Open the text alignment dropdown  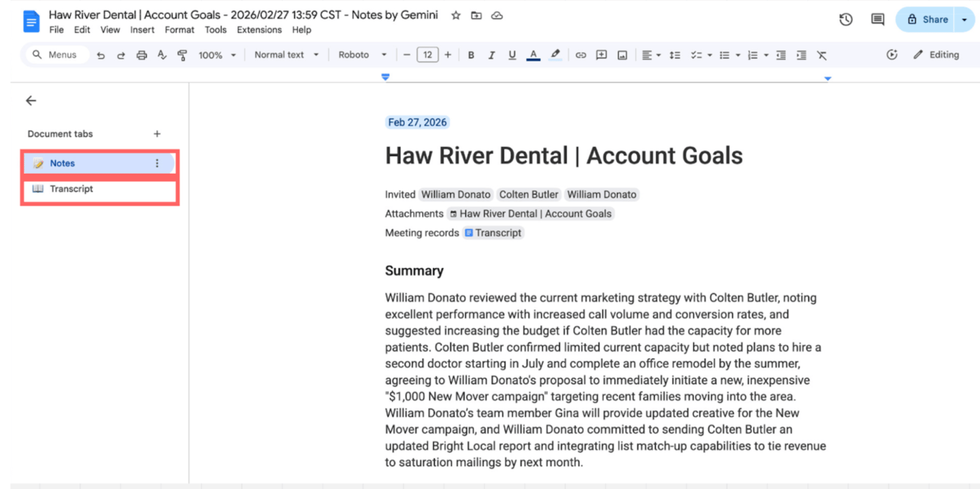tap(651, 55)
